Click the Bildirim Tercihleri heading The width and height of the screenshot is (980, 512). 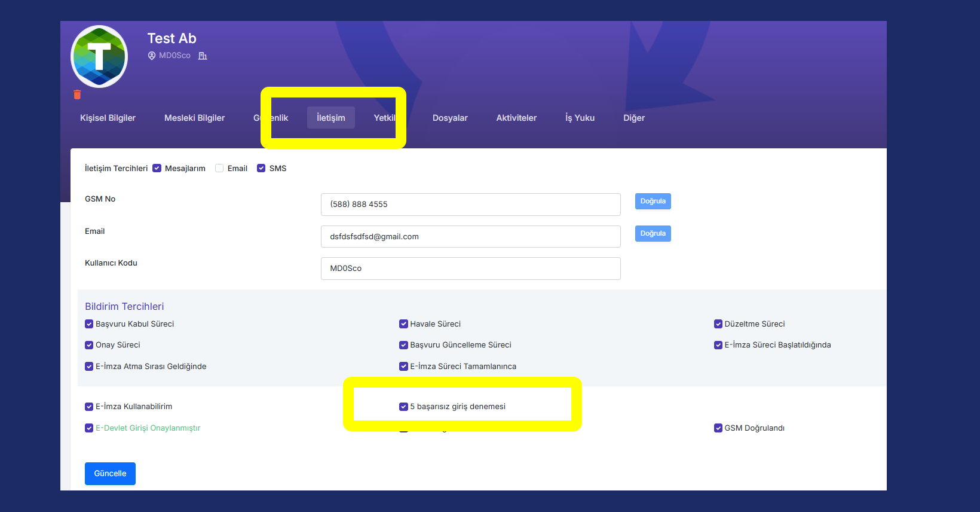124,306
